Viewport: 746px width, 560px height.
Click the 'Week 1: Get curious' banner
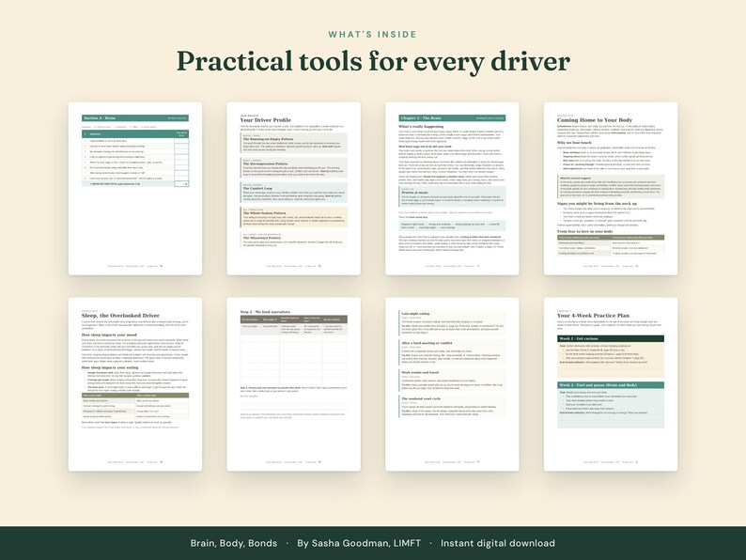611,339
